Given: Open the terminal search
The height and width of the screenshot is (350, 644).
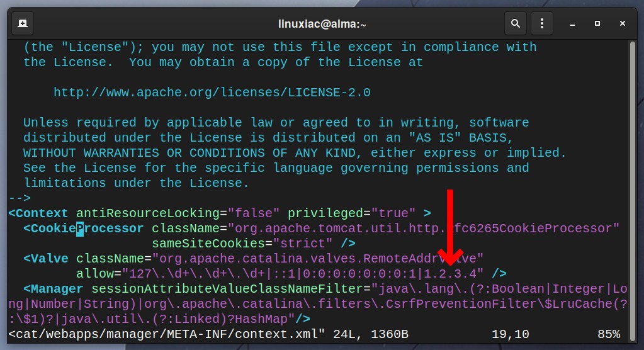Looking at the screenshot, I should tap(516, 23).
